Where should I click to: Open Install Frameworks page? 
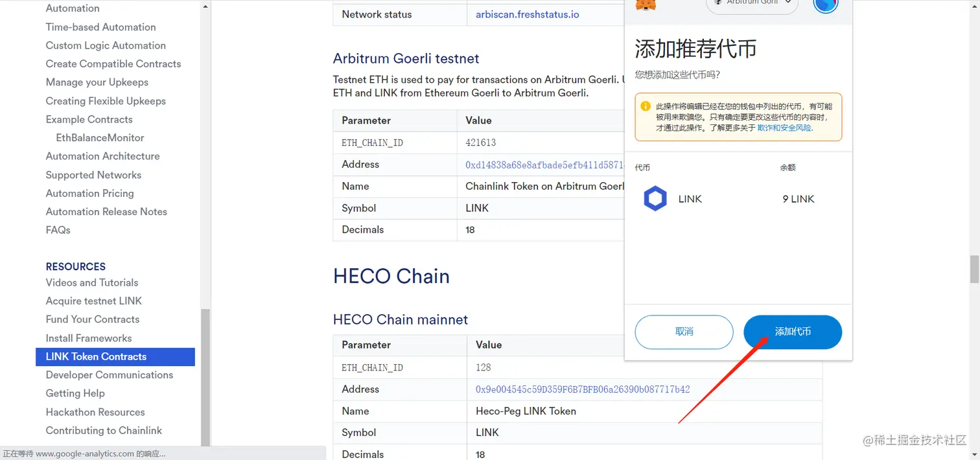(x=89, y=338)
